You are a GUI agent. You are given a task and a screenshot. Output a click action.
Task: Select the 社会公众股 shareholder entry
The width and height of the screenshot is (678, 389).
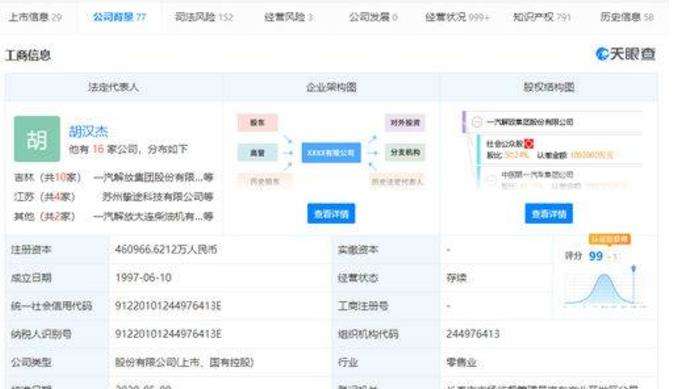click(x=504, y=144)
